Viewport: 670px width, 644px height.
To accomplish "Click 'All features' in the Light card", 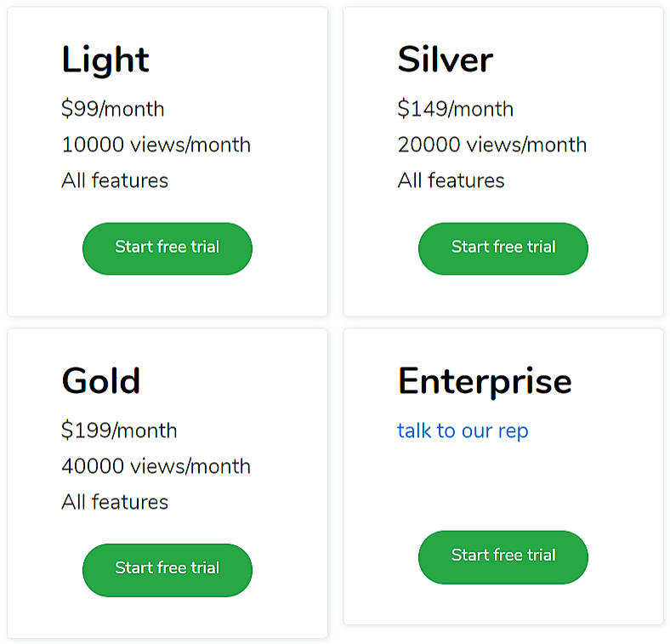I will point(115,180).
